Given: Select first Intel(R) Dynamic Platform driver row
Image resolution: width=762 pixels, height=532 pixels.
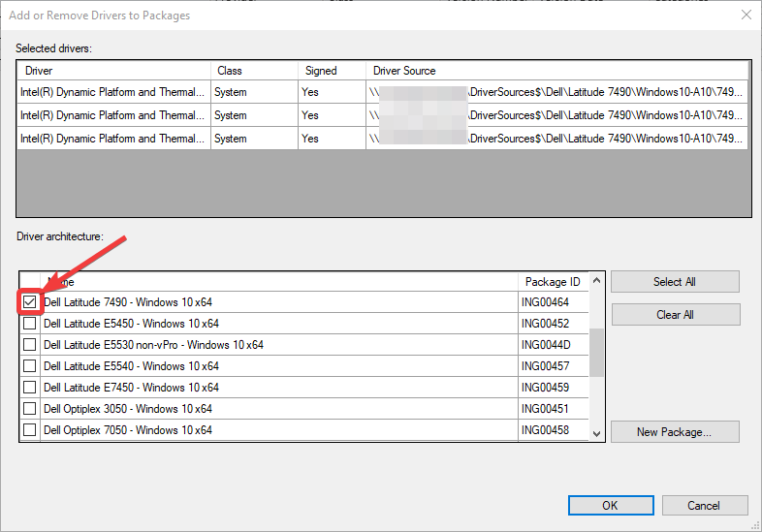Looking at the screenshot, I should [x=383, y=92].
